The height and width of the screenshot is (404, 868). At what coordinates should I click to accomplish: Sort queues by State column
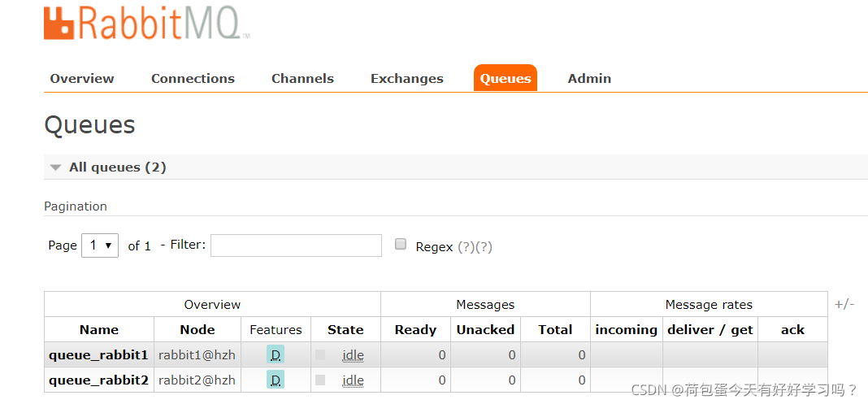(x=345, y=330)
